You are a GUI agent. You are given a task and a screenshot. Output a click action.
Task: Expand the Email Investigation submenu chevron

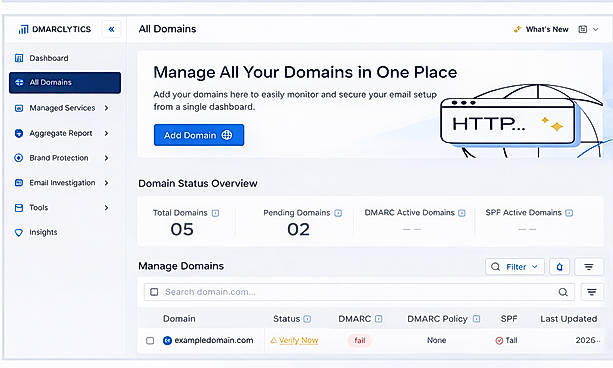tap(106, 183)
